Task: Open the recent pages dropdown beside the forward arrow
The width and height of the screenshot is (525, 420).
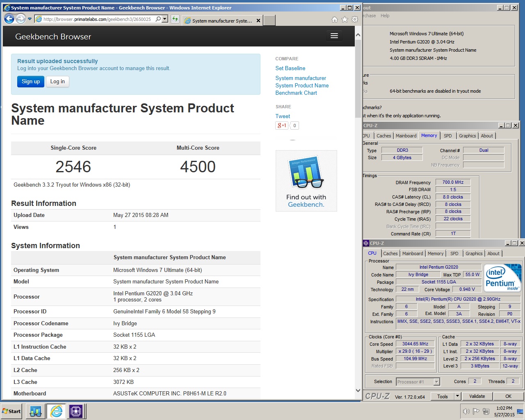Action: pos(30,19)
